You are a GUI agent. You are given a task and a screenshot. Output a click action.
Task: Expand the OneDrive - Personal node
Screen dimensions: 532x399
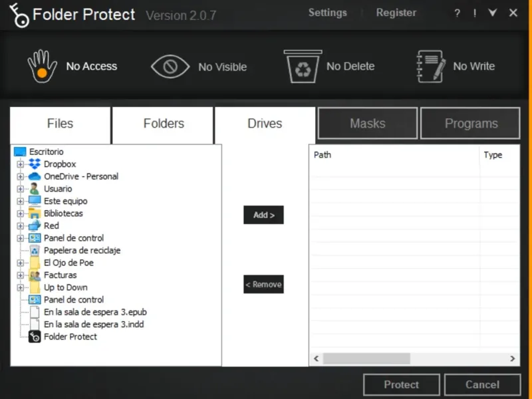[21, 176]
